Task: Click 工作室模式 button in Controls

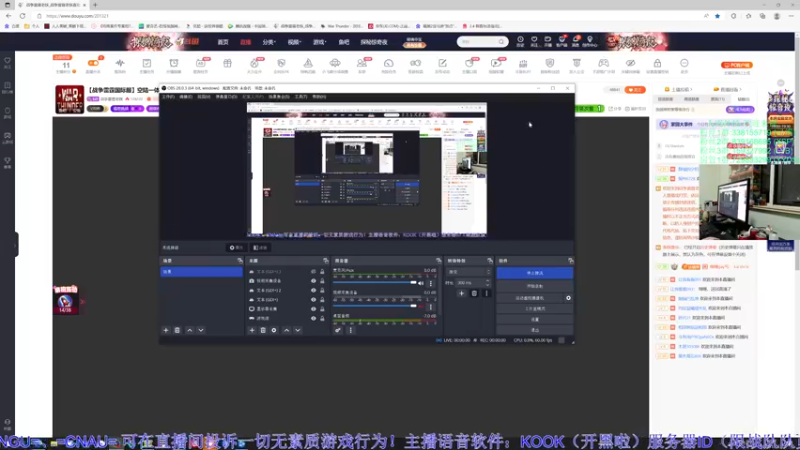Action: pyautogui.click(x=535, y=309)
